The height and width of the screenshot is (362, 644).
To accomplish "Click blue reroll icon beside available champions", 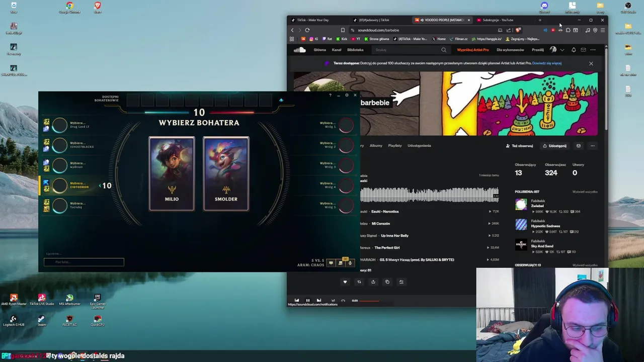I will click(x=281, y=100).
